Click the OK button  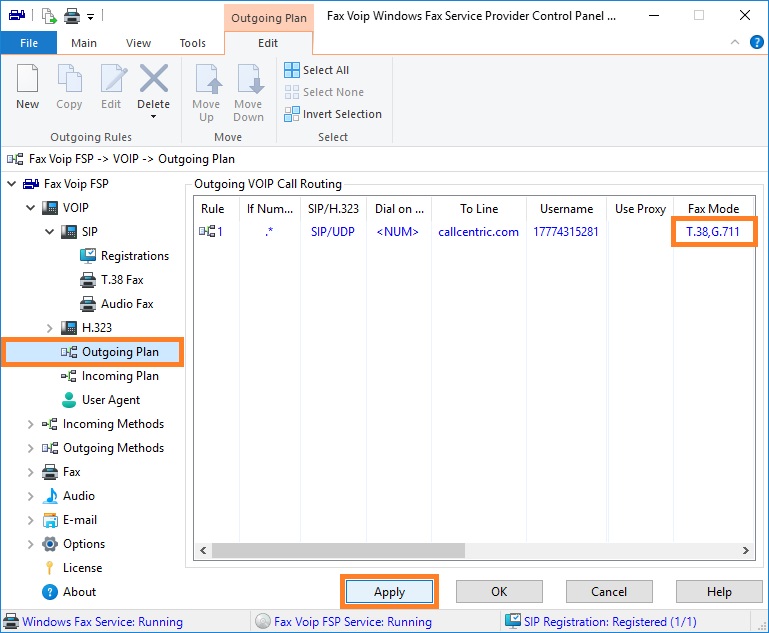pyautogui.click(x=499, y=592)
